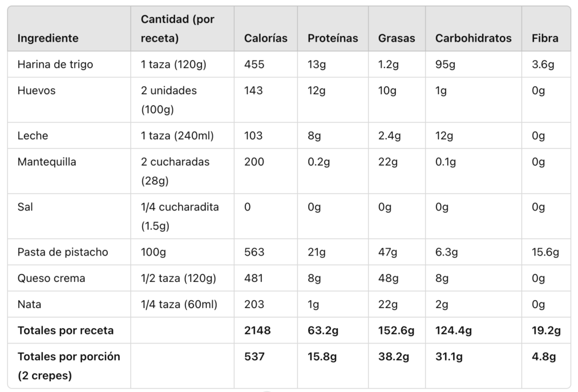Click the 'Huevos' row label
Image resolution: width=578 pixels, height=392 pixels.
(x=37, y=90)
